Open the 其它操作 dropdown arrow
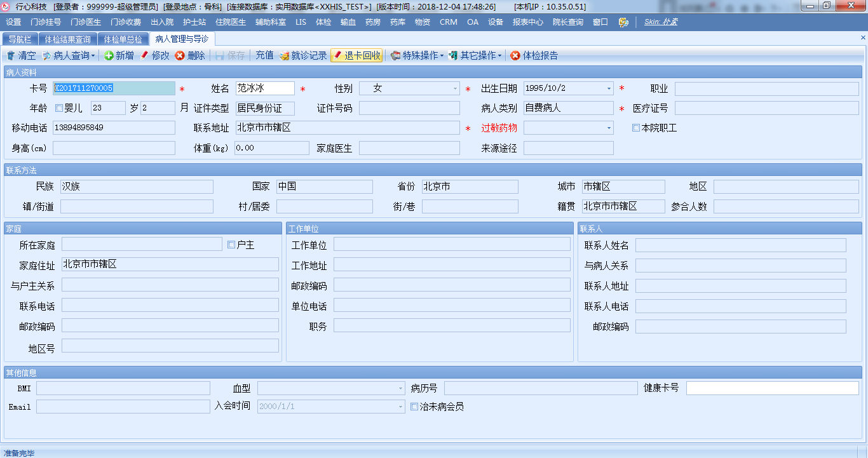This screenshot has height=458, width=868. coord(499,56)
